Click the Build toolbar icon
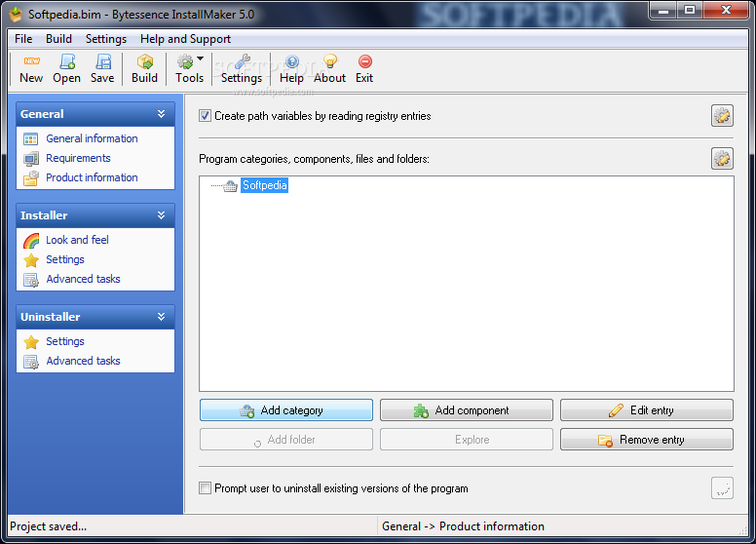The image size is (756, 544). [144, 61]
